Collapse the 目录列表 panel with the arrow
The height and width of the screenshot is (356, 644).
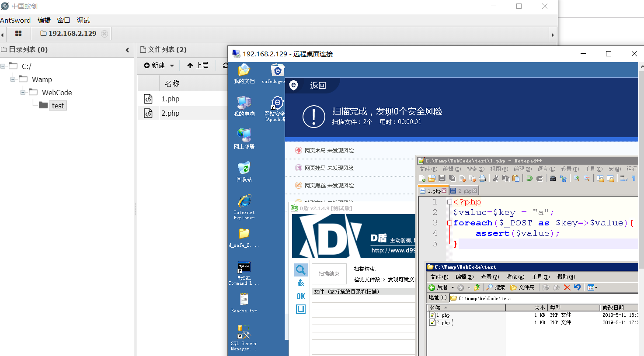coord(127,50)
